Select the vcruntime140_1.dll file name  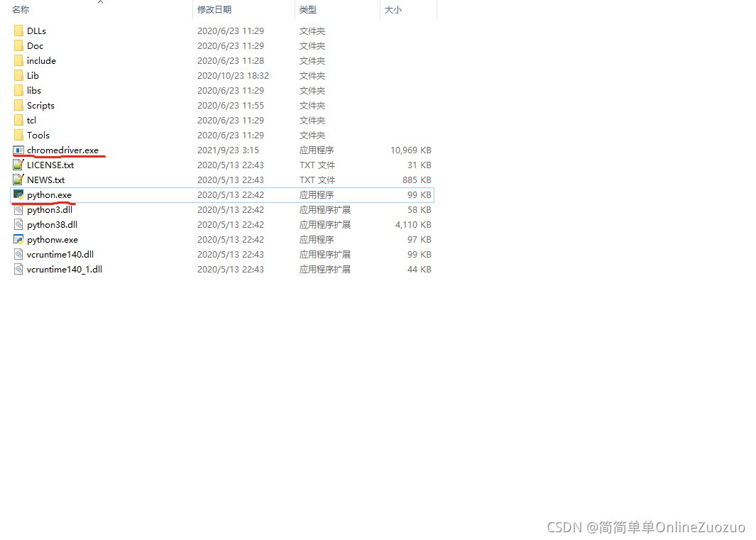(65, 270)
